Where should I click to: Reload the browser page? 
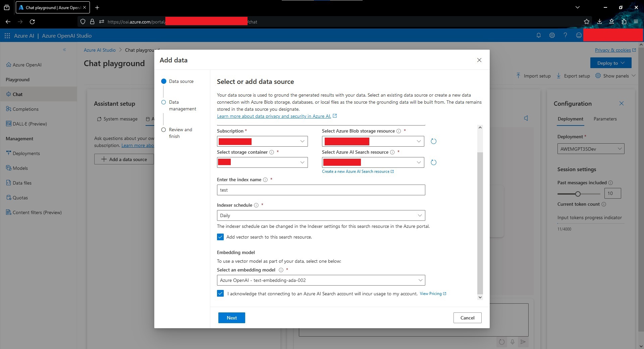(32, 21)
